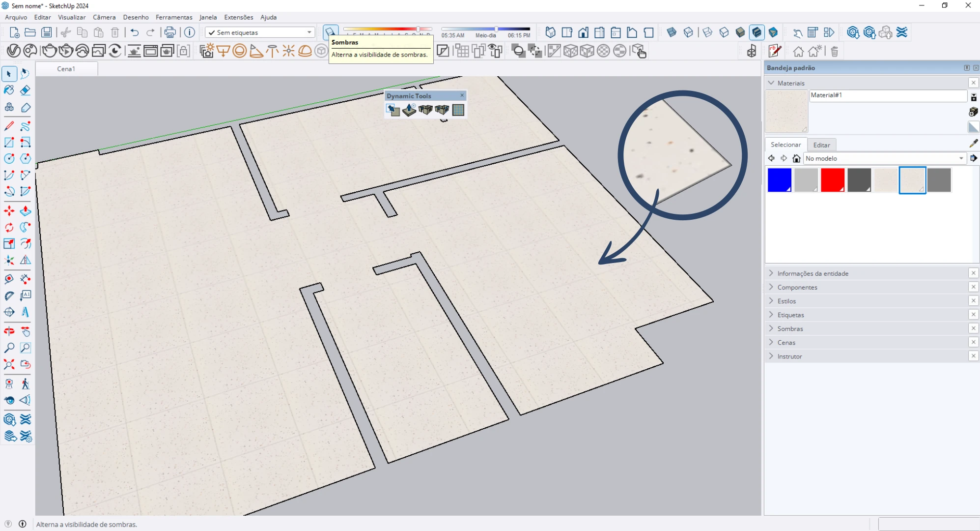Click the material eyedropper sample button

point(973,144)
